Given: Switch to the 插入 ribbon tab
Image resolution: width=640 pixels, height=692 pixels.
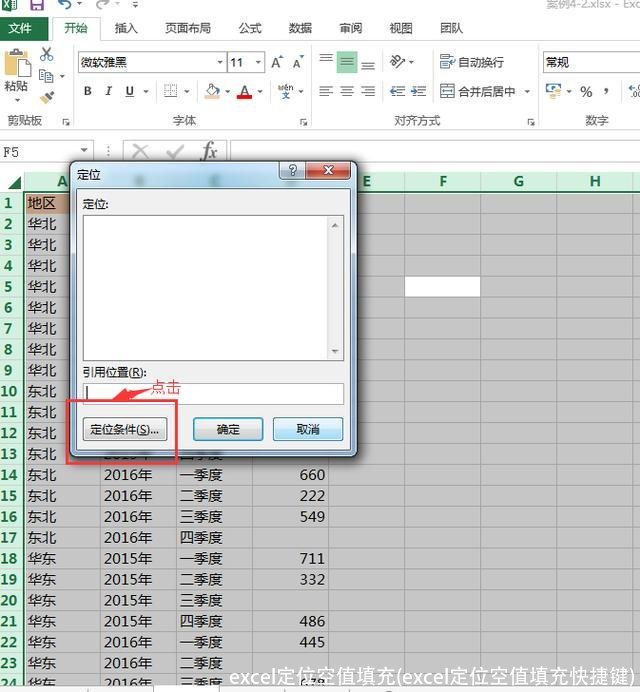Looking at the screenshot, I should (x=127, y=29).
